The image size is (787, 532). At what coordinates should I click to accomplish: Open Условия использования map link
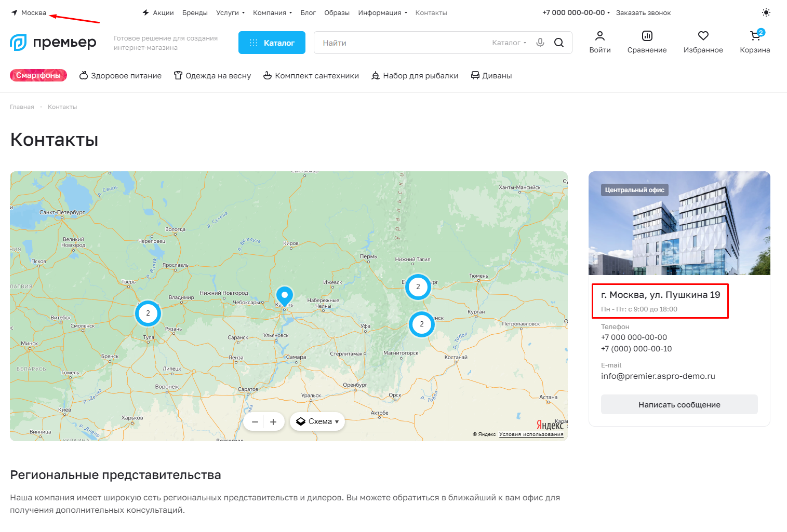tap(531, 434)
